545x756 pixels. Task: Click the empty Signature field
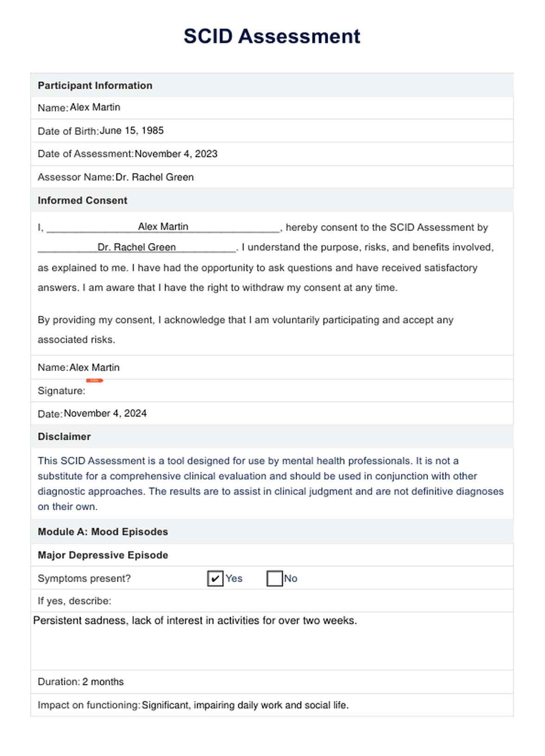pyautogui.click(x=185, y=391)
